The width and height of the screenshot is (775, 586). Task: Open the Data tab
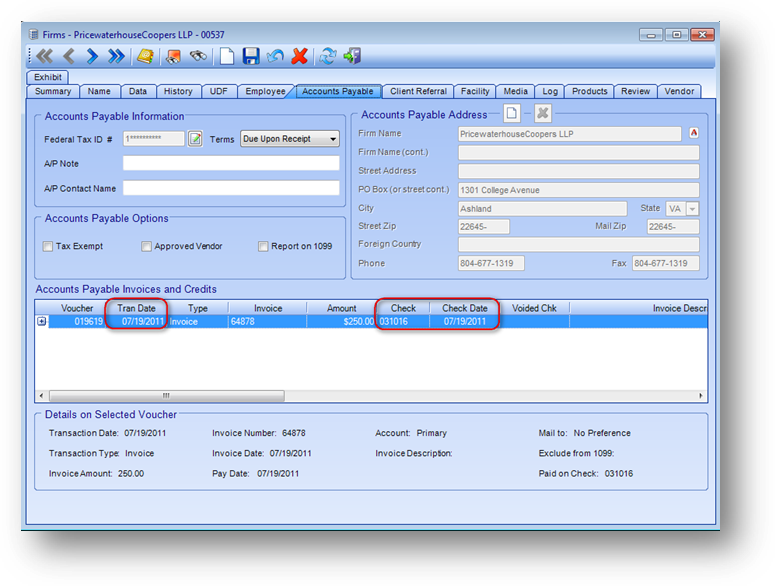(138, 91)
